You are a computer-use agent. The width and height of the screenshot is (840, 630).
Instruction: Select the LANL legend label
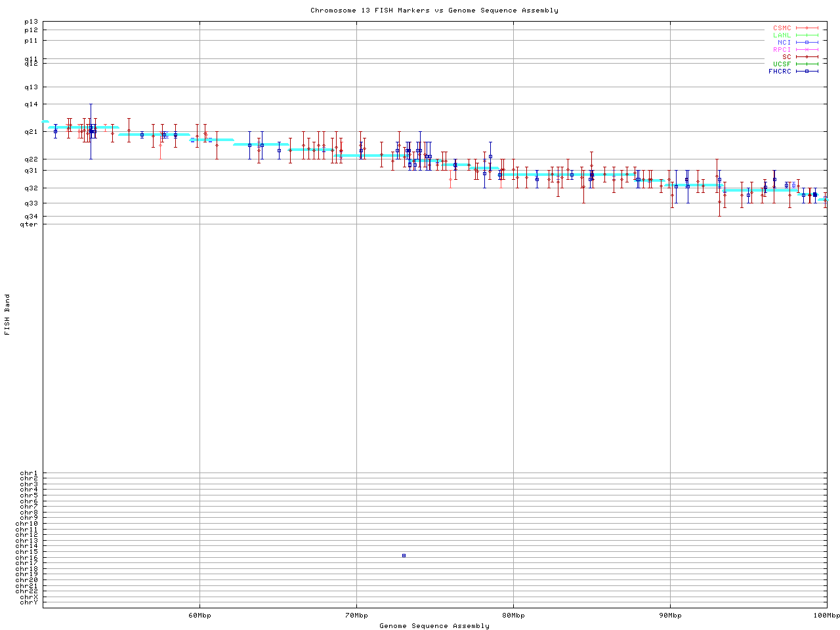(782, 35)
